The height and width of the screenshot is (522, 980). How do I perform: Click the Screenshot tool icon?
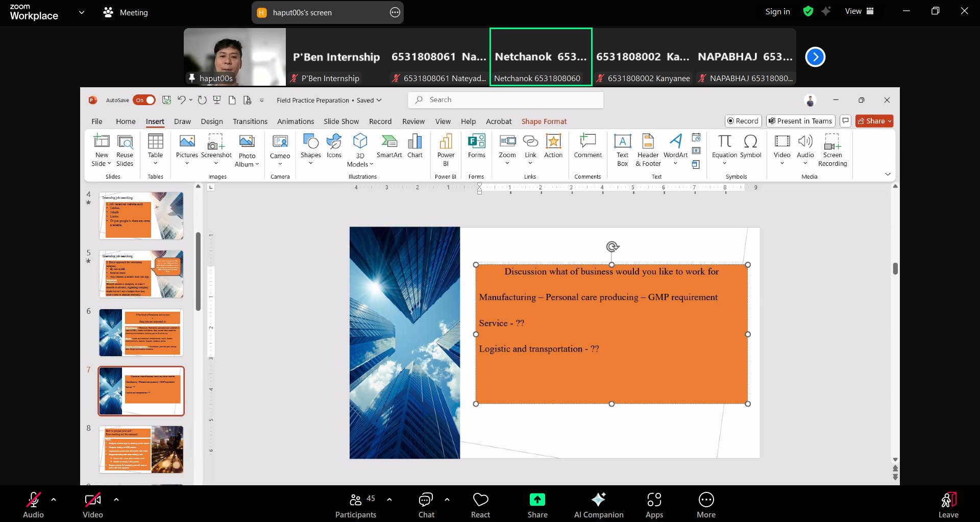[x=216, y=141]
